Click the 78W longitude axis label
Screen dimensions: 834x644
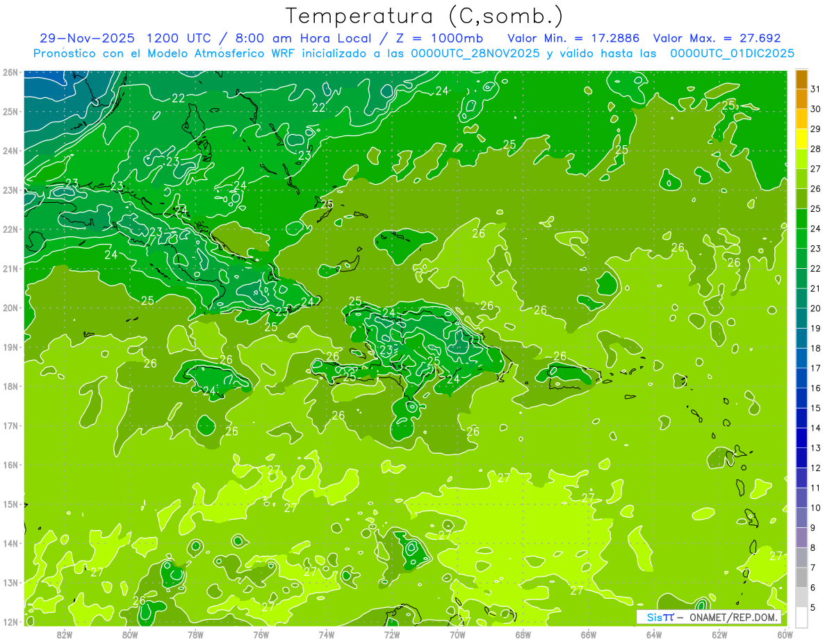coord(195,634)
